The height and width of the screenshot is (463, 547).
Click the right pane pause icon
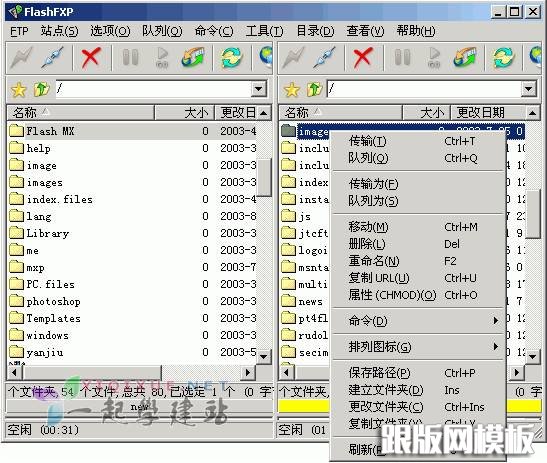pyautogui.click(x=402, y=58)
